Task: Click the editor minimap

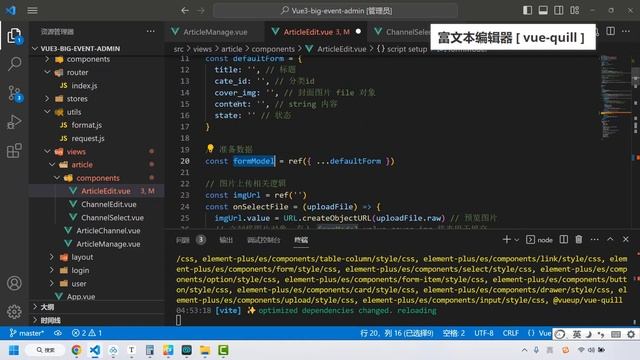Action: pyautogui.click(x=616, y=98)
